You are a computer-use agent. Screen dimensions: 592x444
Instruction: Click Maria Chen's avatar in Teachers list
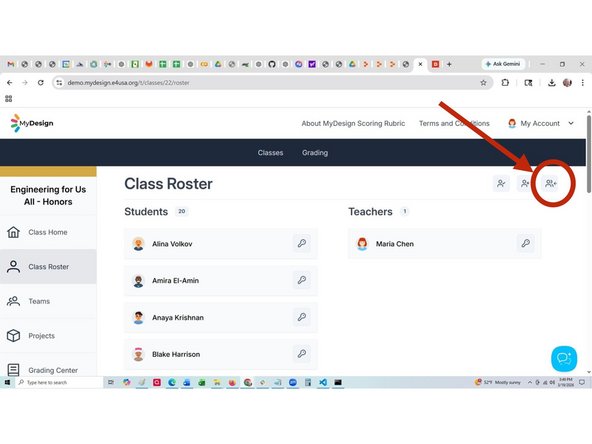(x=362, y=244)
